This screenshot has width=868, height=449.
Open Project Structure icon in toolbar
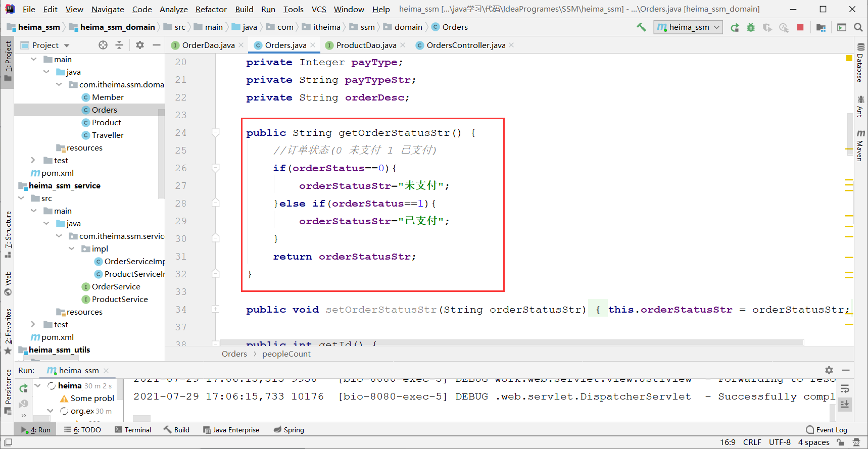[821, 27]
